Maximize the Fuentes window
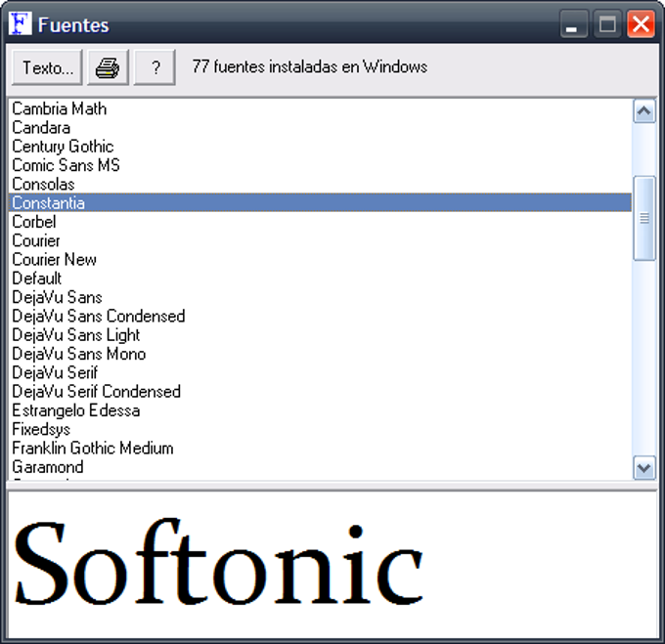This screenshot has width=665, height=644. pyautogui.click(x=607, y=24)
